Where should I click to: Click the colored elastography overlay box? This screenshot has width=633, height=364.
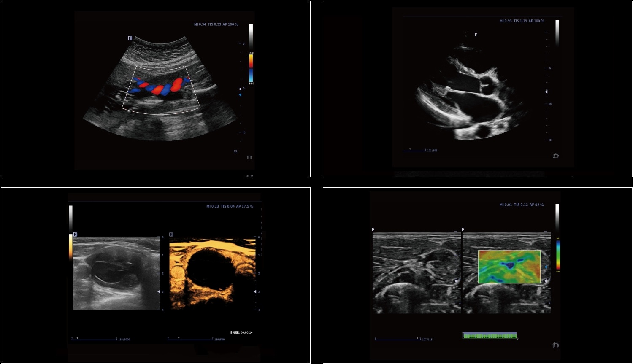pos(509,267)
